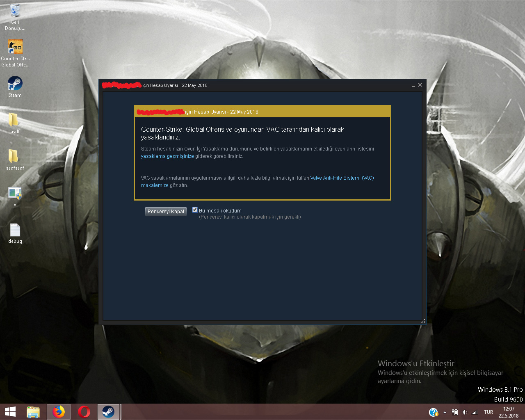Open the Recycle Bin desktop icon

tap(15, 16)
